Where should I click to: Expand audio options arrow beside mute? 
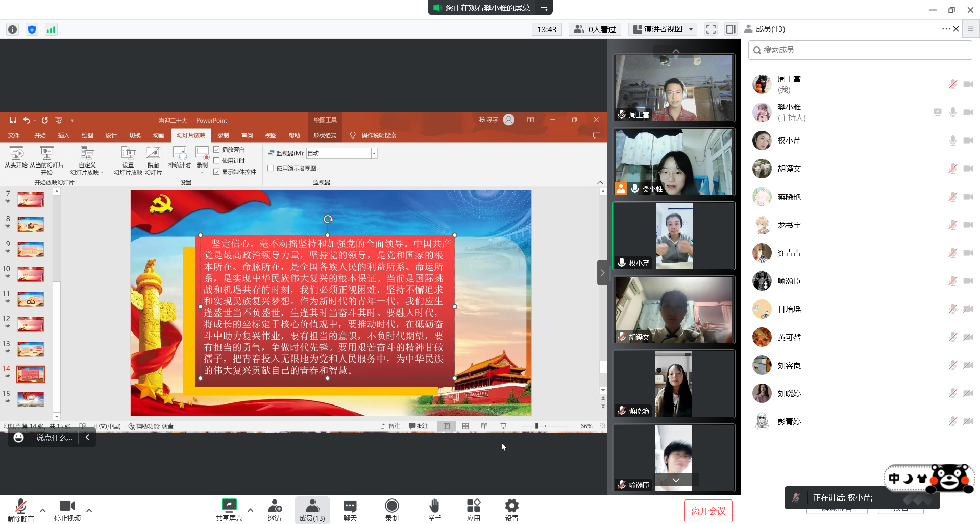(x=42, y=510)
